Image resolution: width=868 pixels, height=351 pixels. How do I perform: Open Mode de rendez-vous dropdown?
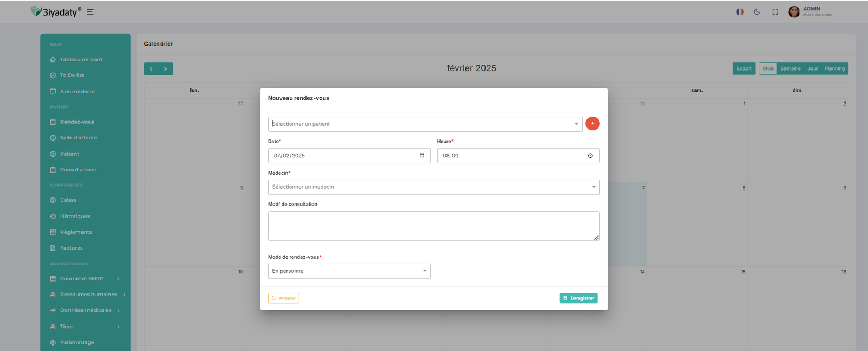349,271
